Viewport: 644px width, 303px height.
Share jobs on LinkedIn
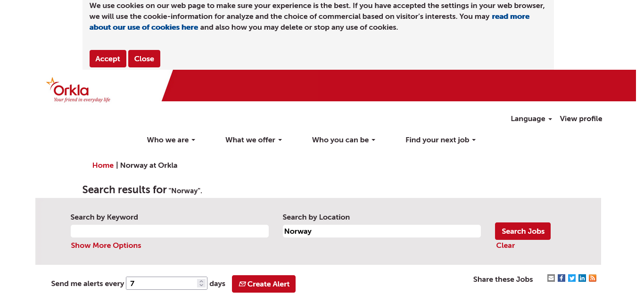pos(582,278)
